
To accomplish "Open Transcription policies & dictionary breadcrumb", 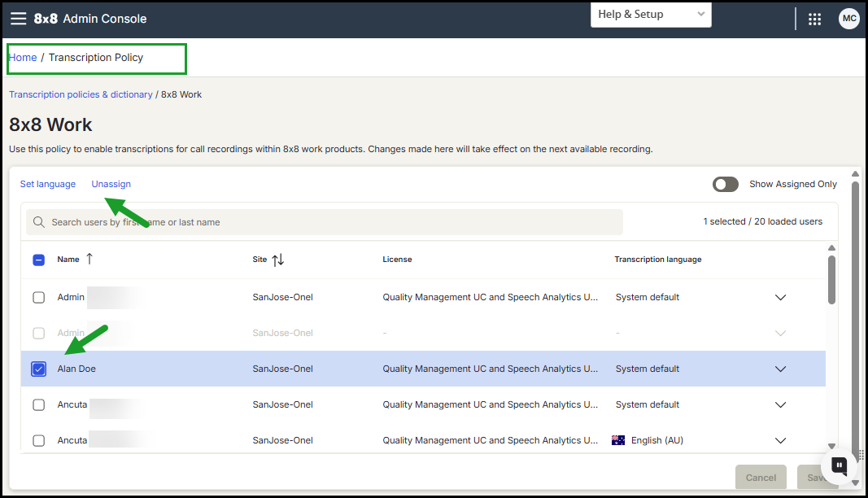I will 81,94.
